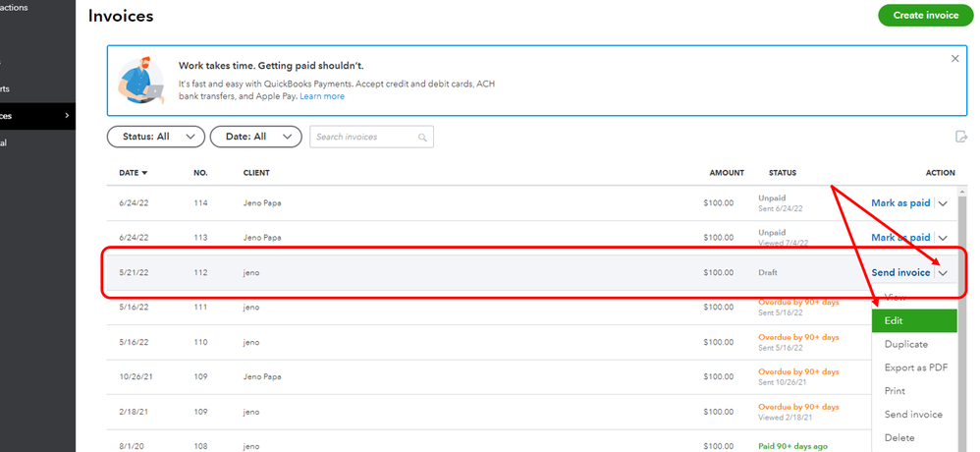Click Send invoice for invoice 112

(899, 272)
